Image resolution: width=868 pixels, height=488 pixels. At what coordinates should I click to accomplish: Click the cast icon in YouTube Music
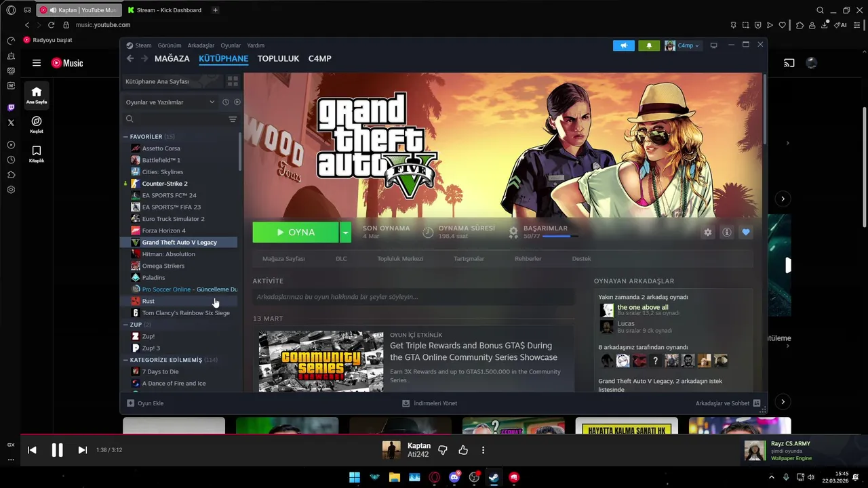pyautogui.click(x=789, y=63)
